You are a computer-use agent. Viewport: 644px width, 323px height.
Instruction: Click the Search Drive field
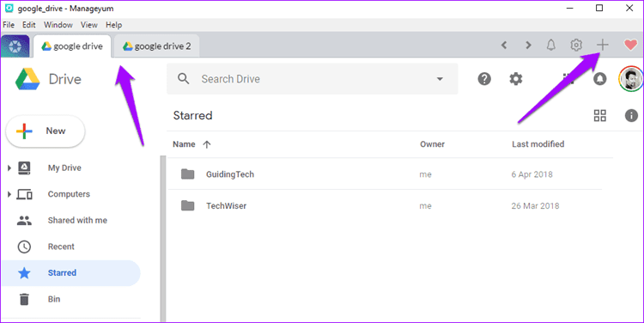(313, 79)
